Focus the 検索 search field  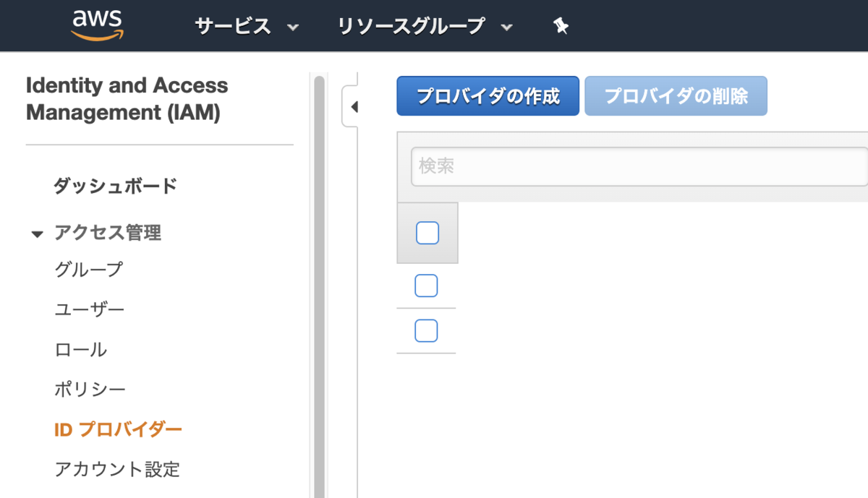tap(639, 166)
